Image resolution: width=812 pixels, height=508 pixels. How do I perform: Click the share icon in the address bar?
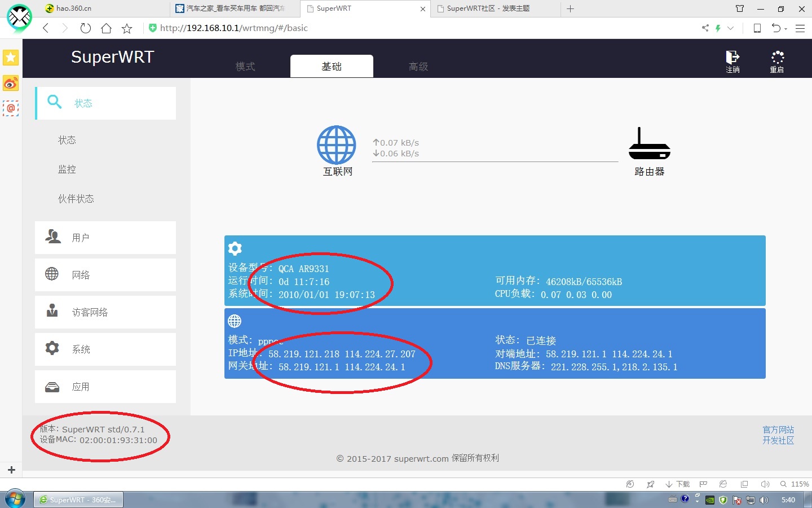705,28
